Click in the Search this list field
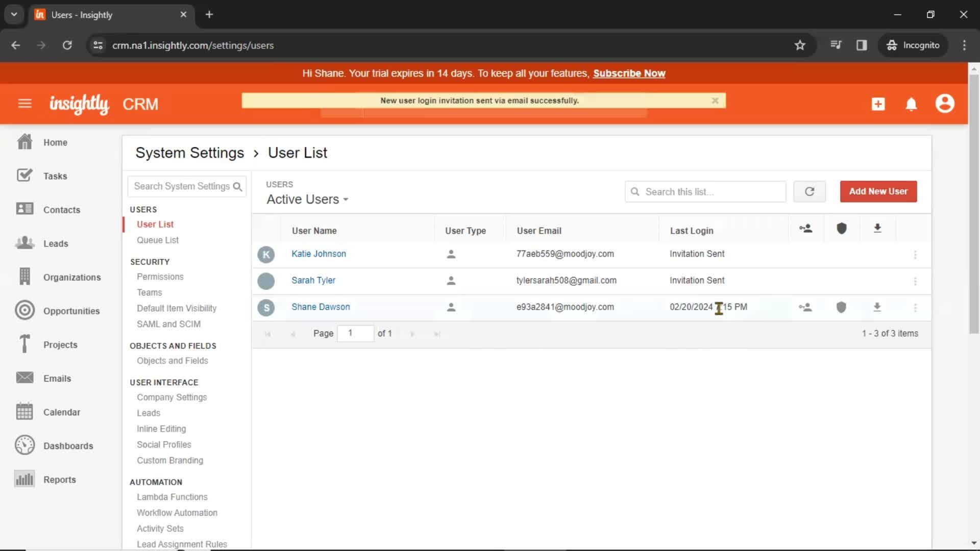 point(705,192)
